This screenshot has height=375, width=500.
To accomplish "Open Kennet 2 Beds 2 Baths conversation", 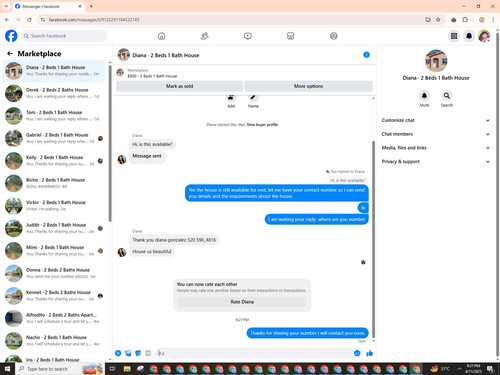I will [54, 296].
